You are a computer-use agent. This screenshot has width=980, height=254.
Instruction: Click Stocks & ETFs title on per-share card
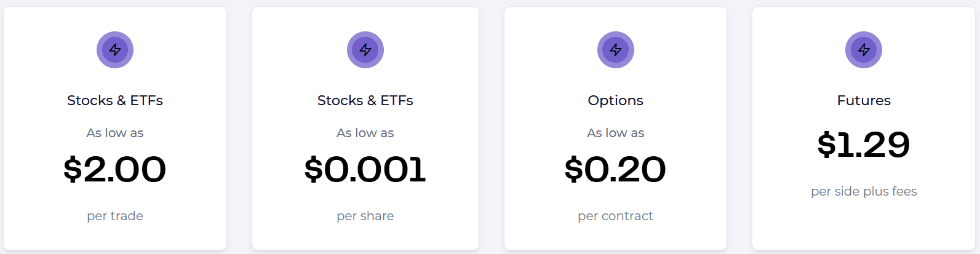365,100
